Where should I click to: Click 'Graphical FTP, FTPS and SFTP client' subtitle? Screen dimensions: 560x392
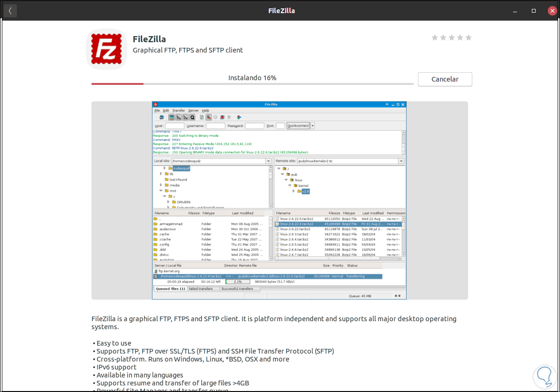[x=188, y=50]
